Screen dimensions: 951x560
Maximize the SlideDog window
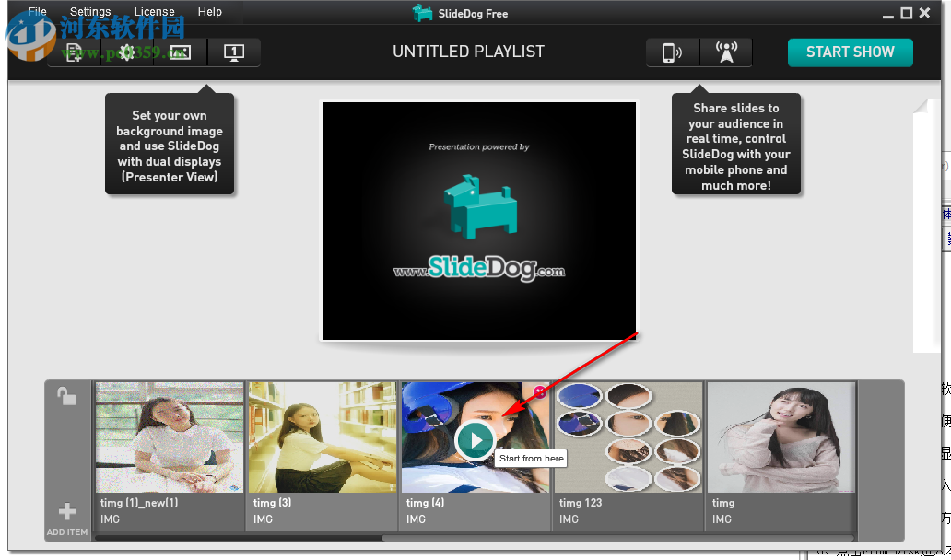pos(906,13)
